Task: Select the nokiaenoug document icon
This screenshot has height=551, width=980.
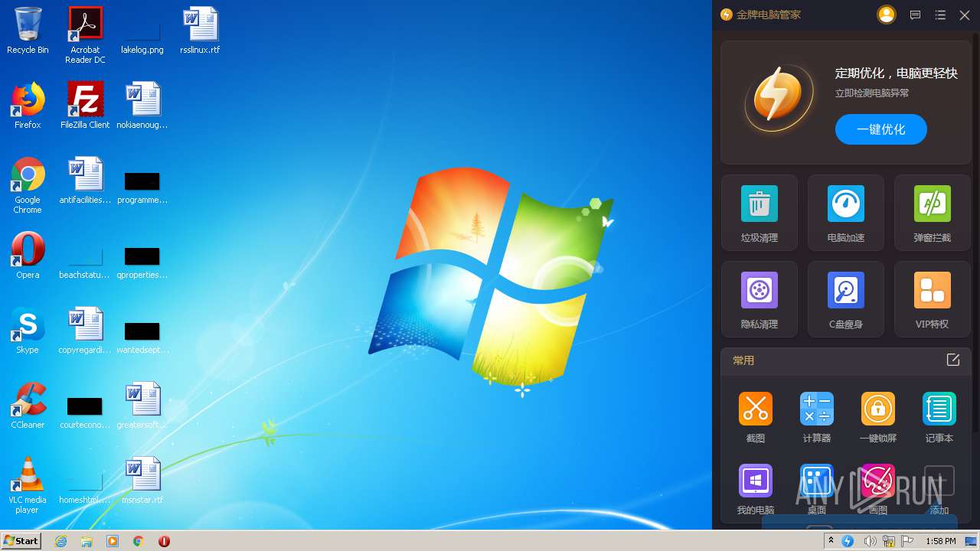Action: [142, 106]
